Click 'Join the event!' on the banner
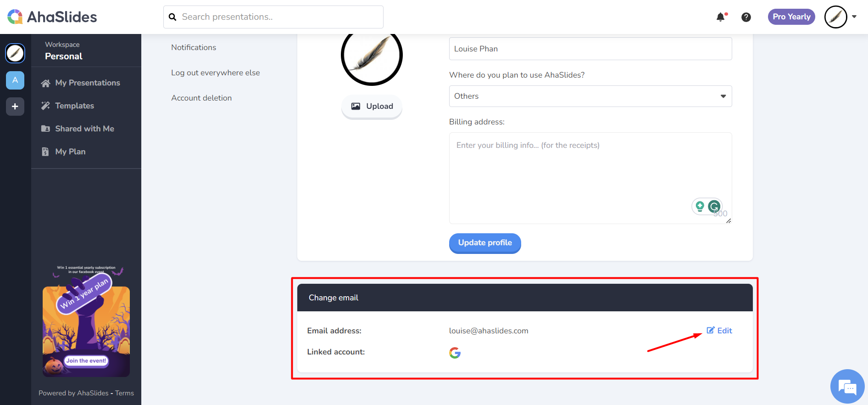The width and height of the screenshot is (868, 405). coord(86,361)
